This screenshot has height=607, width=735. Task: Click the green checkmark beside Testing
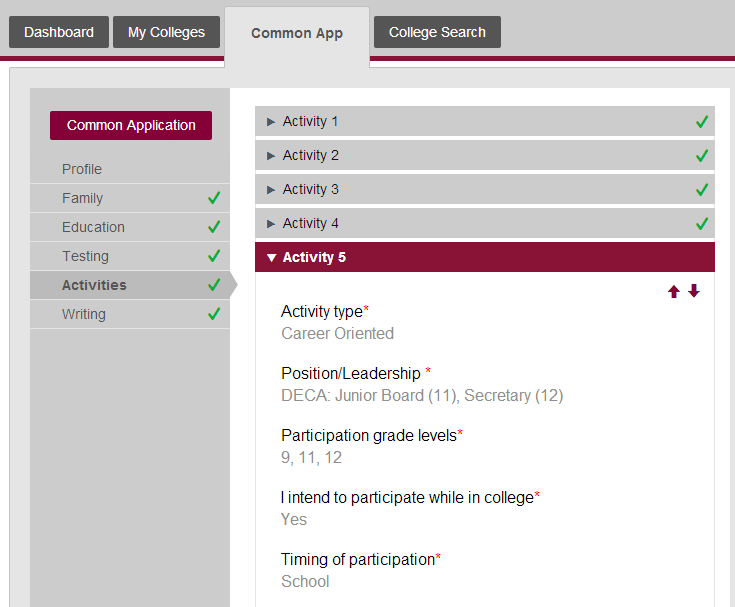point(214,256)
